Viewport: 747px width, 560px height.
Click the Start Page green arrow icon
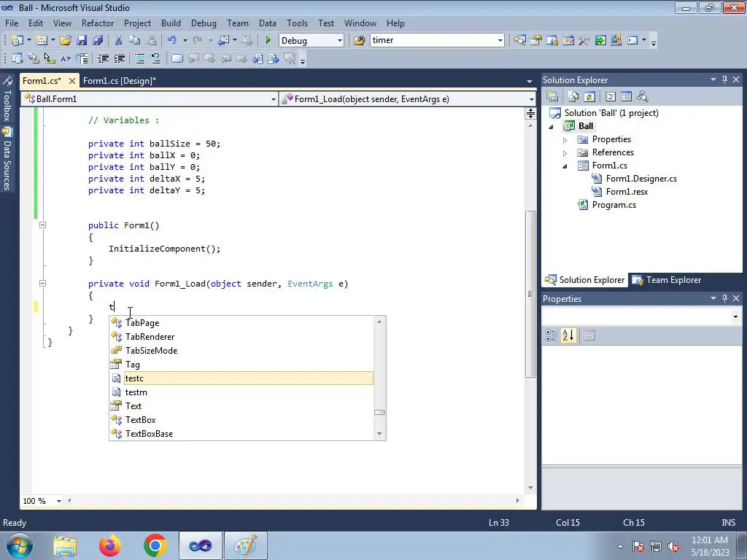coord(600,41)
